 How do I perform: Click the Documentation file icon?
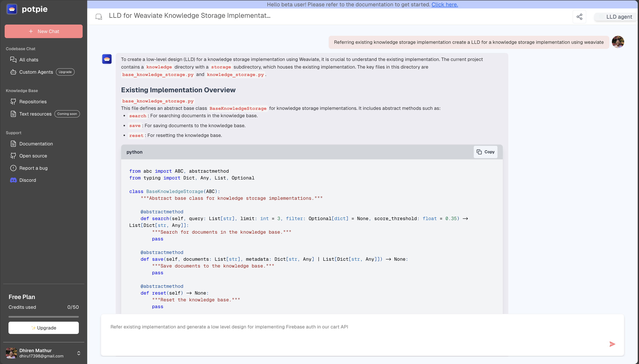pos(13,144)
